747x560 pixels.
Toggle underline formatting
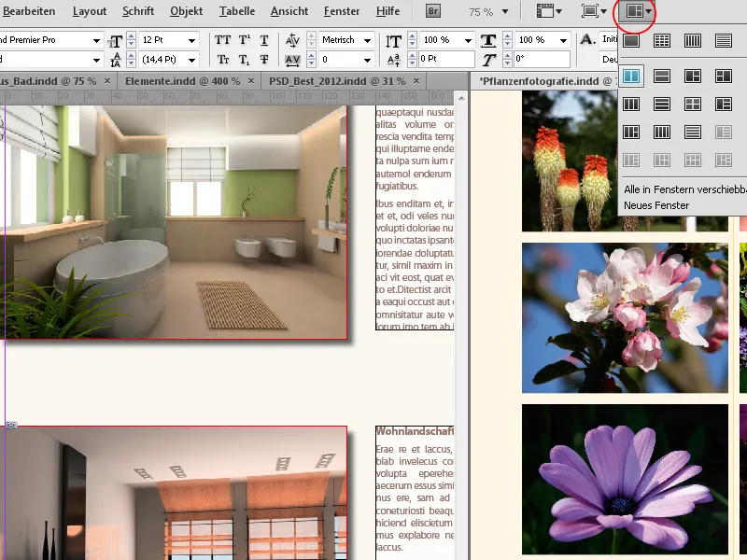(x=262, y=39)
